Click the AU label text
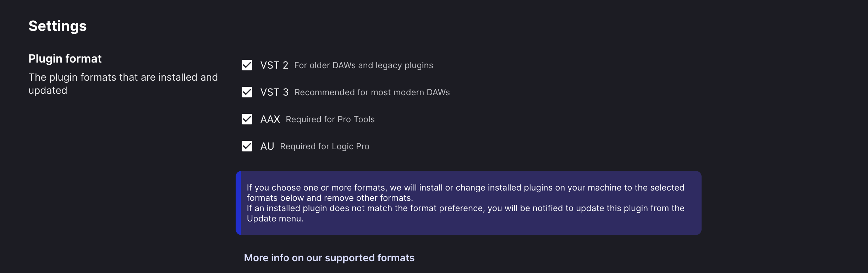This screenshot has width=868, height=273. click(x=267, y=146)
